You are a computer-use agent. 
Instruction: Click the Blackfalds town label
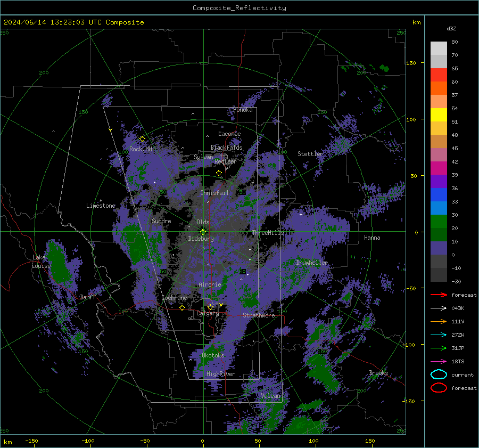pos(226,148)
